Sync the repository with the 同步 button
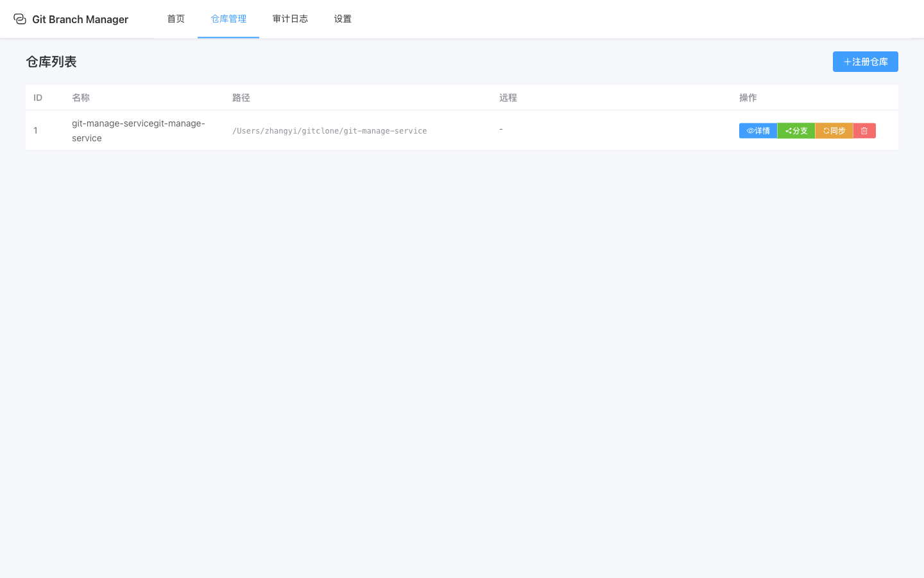 click(x=834, y=130)
